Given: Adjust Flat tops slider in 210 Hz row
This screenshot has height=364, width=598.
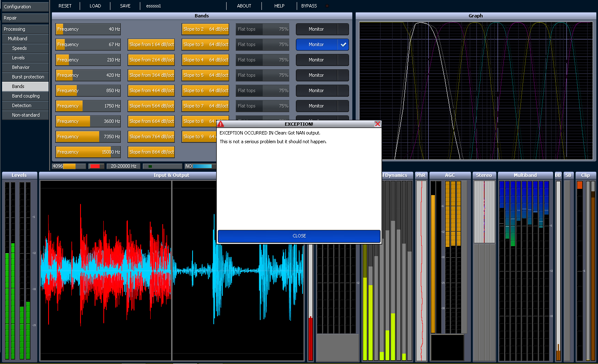Looking at the screenshot, I should (x=262, y=60).
